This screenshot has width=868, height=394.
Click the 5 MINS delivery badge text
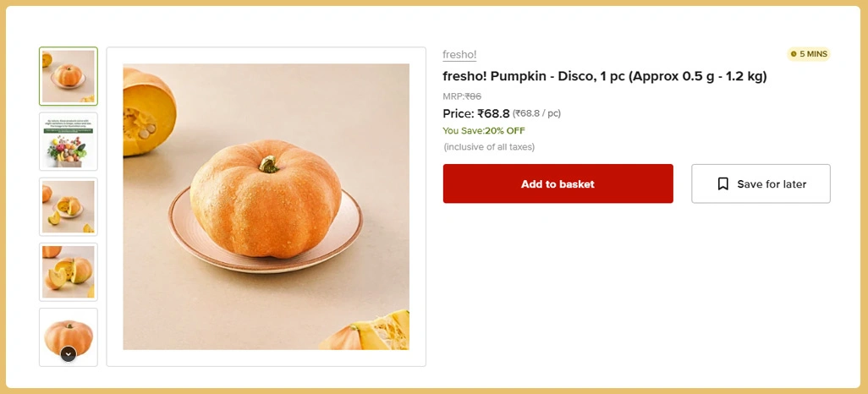point(813,54)
